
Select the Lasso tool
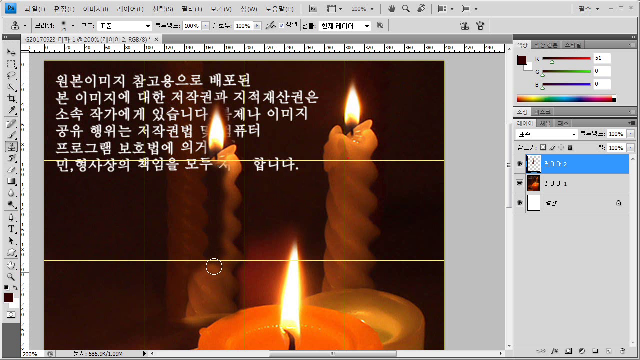coord(11,76)
